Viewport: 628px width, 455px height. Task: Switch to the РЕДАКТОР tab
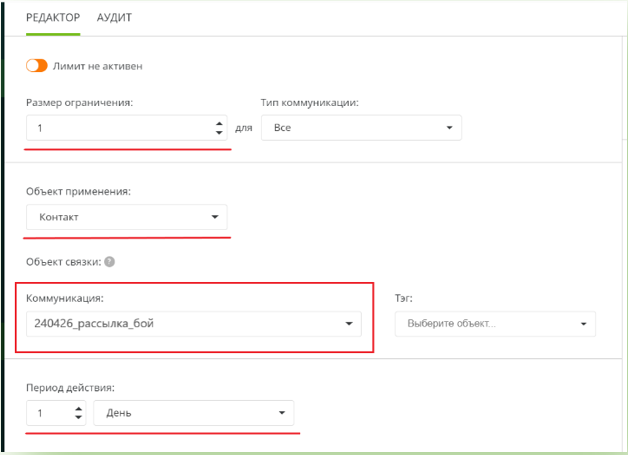point(54,18)
